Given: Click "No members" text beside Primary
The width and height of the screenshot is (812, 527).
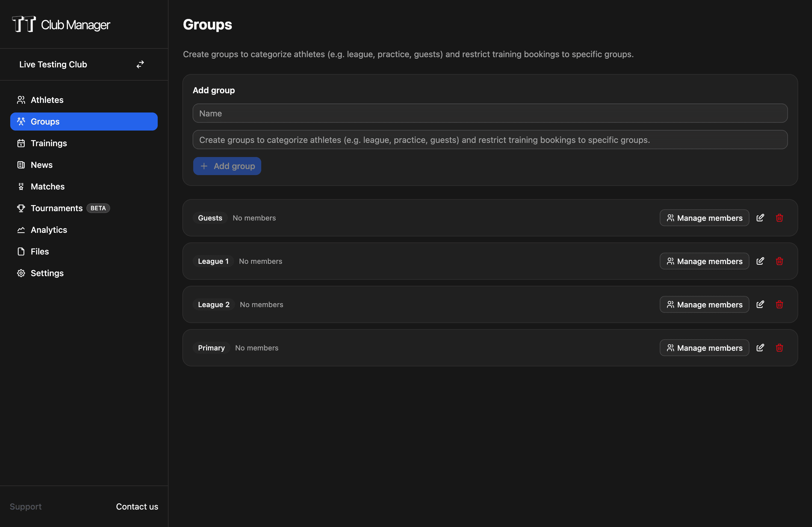Looking at the screenshot, I should pos(256,348).
